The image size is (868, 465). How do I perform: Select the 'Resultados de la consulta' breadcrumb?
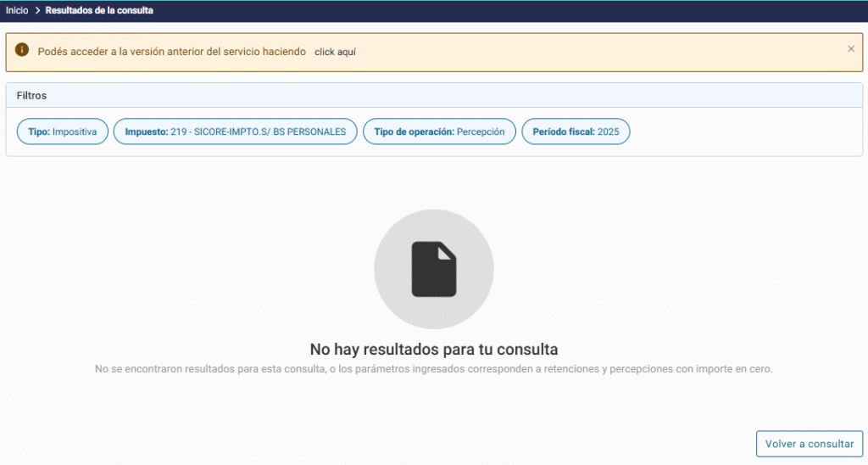99,10
